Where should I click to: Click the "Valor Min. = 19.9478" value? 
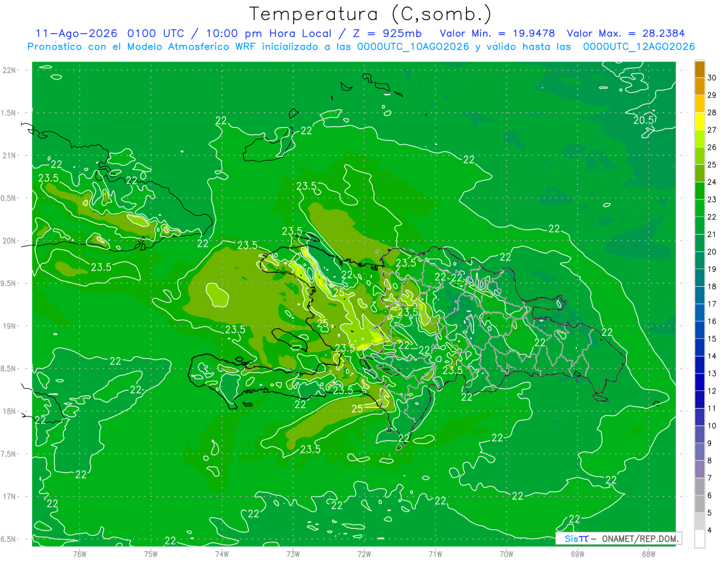point(498,33)
